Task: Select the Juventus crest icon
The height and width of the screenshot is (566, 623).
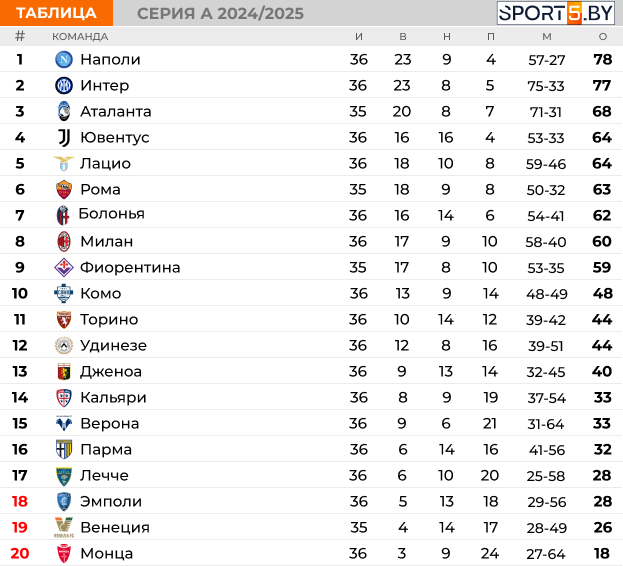Action: (64, 137)
